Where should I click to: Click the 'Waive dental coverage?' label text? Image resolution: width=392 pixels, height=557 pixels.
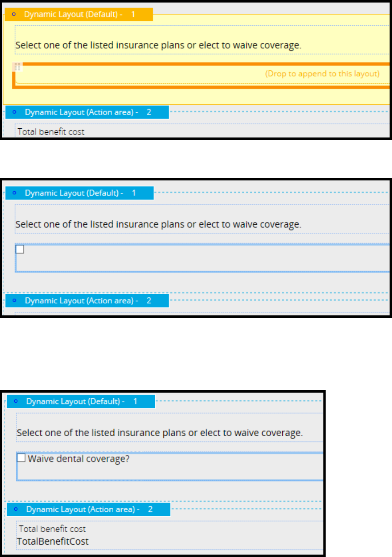click(78, 459)
